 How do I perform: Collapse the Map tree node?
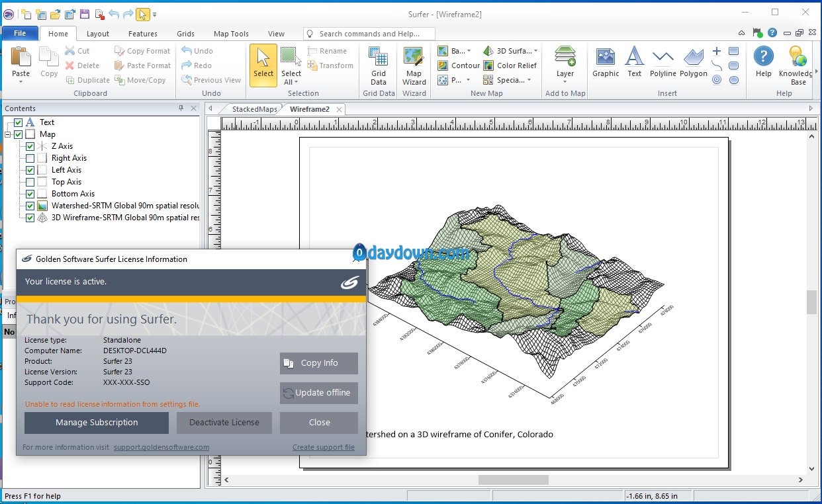tap(8, 134)
